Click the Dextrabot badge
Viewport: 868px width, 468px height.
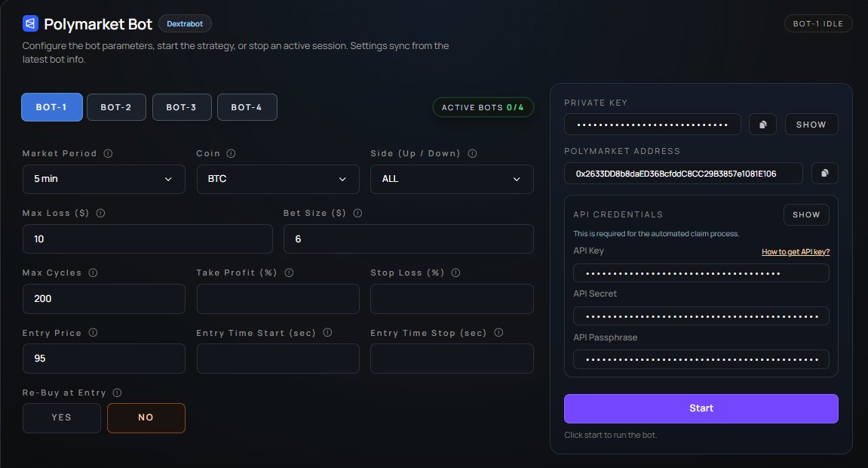(185, 24)
